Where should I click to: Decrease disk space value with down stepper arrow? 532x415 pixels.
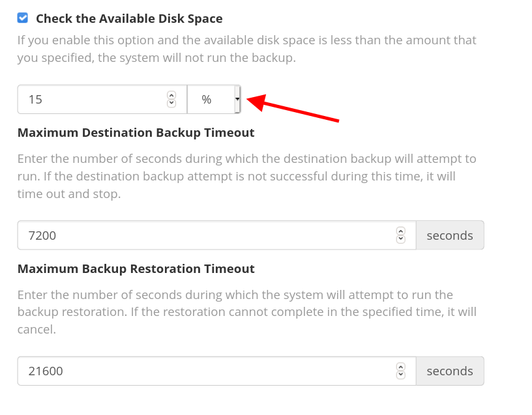pyautogui.click(x=171, y=104)
